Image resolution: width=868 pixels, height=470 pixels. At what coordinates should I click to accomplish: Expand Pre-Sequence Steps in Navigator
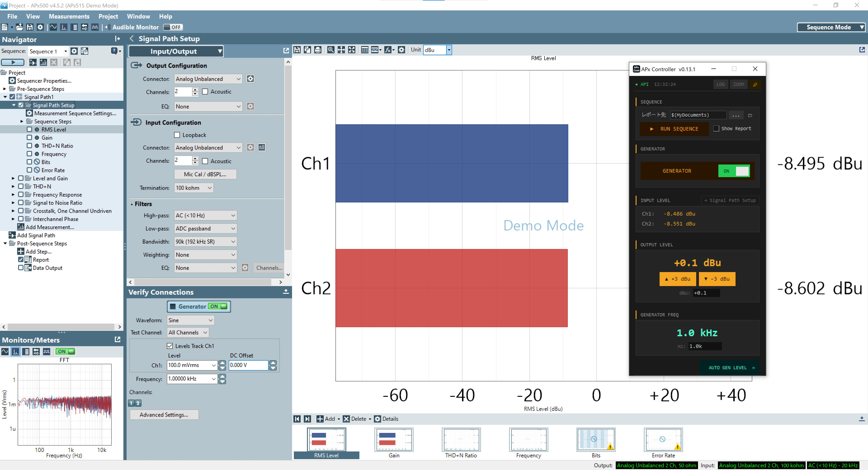(x=4, y=89)
